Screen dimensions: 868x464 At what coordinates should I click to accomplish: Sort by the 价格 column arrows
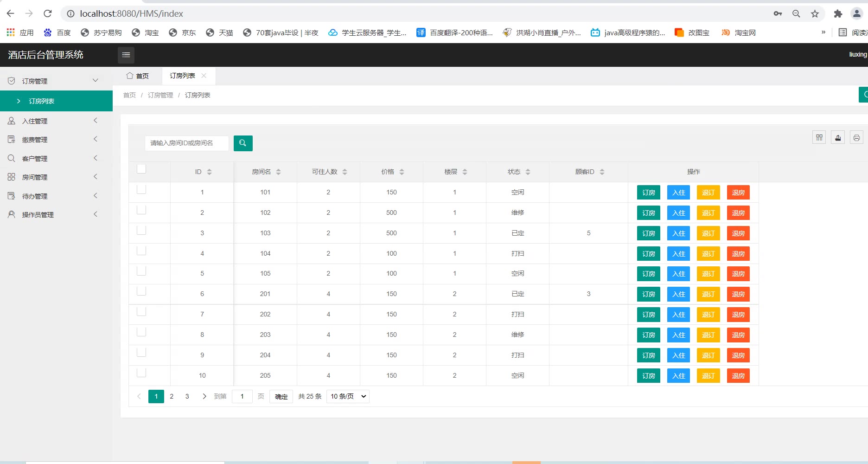402,172
